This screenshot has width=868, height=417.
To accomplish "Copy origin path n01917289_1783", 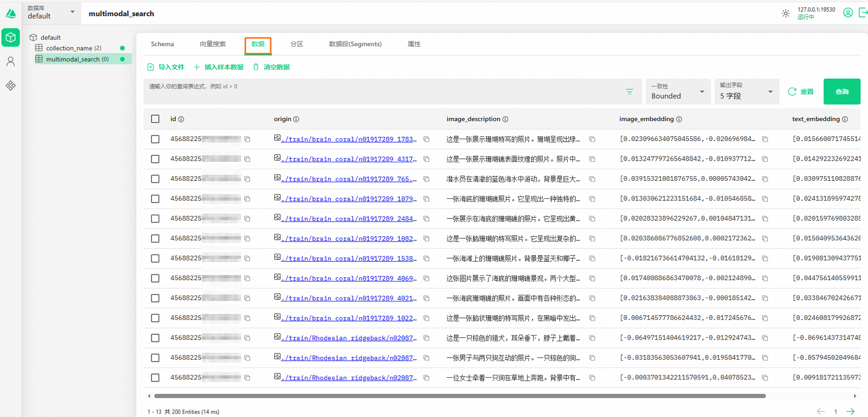I will pyautogui.click(x=427, y=139).
